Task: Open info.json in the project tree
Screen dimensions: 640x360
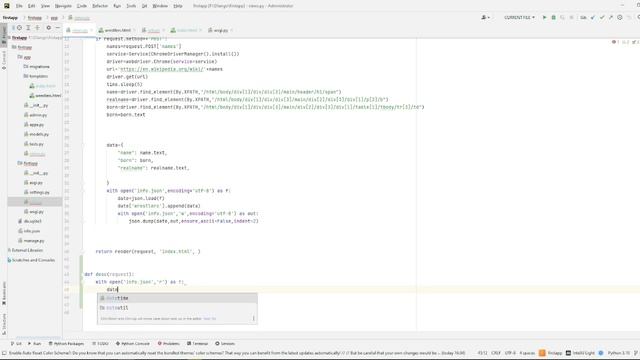Action: tap(29, 231)
